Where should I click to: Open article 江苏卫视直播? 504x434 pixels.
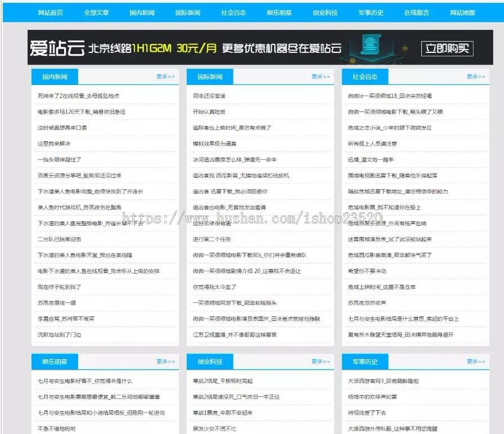pyautogui.click(x=235, y=334)
